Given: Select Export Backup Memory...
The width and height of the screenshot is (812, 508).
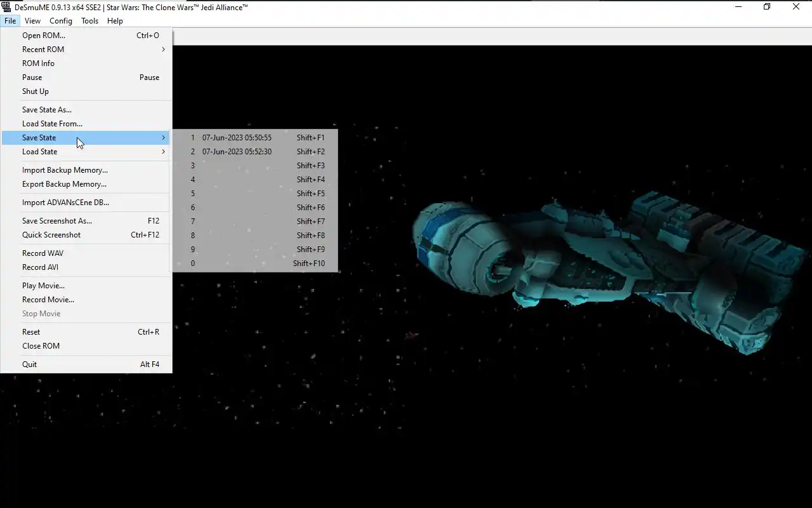Looking at the screenshot, I should tap(86, 184).
